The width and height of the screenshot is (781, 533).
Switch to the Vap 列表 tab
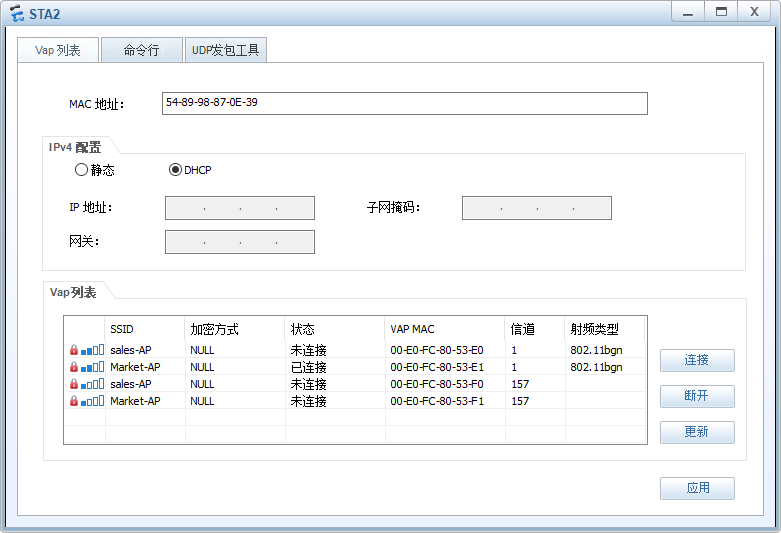point(58,50)
